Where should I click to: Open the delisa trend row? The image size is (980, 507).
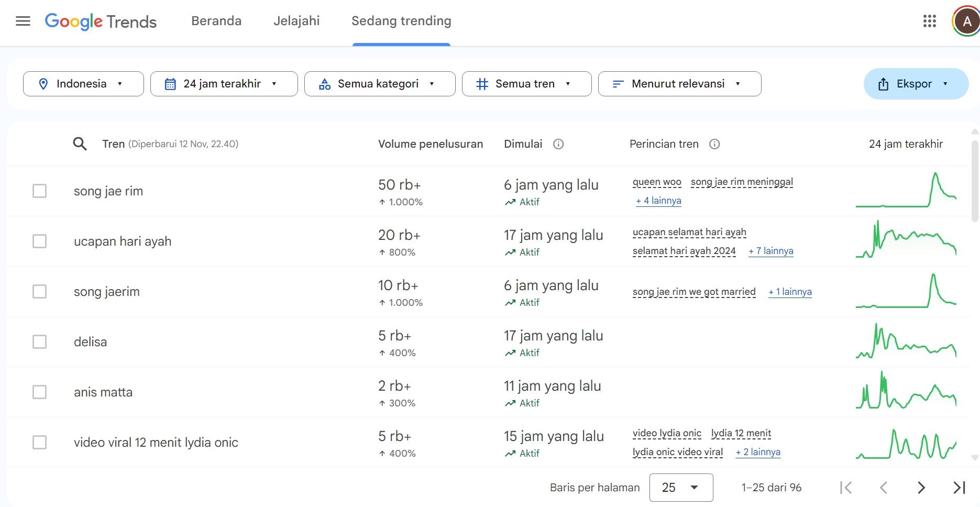(x=488, y=341)
